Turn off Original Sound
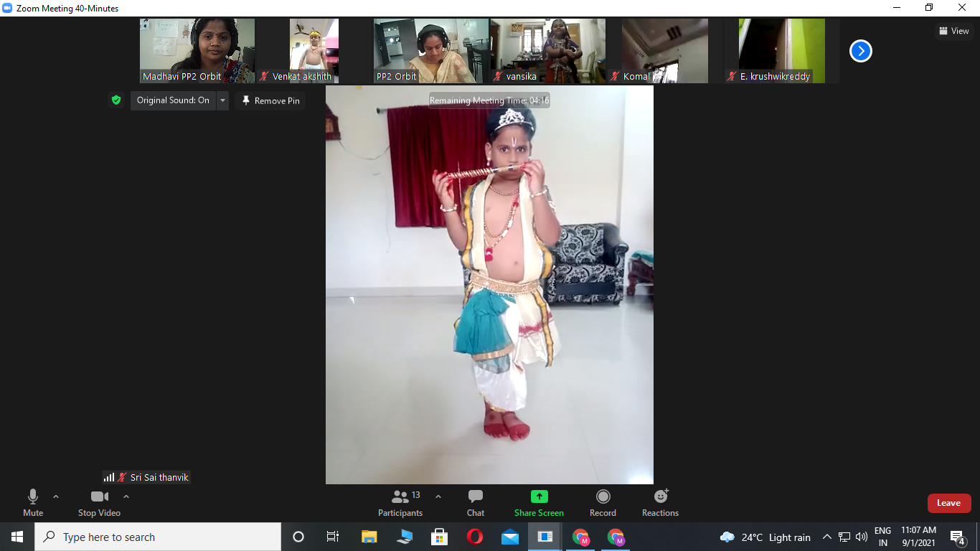 [x=173, y=100]
